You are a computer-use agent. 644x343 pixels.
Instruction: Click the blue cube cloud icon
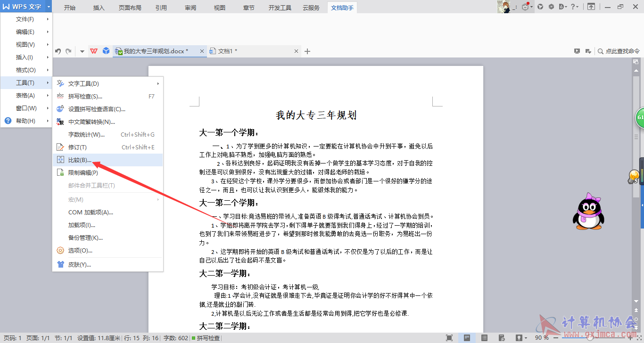coord(106,51)
